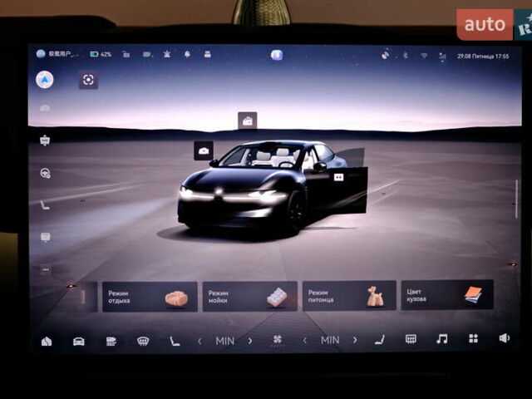Open Bluetooth settings icon
This screenshot has width=532, height=399.
click(x=405, y=56)
